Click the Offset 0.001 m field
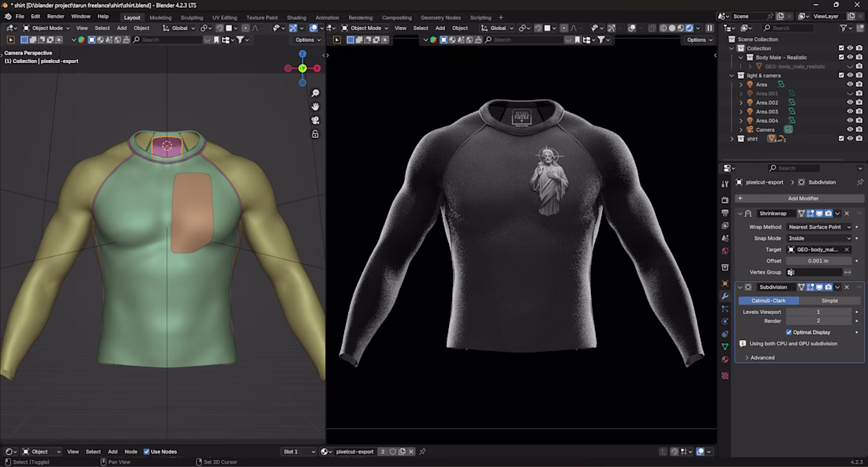Screen dimensions: 868x467 [819, 261]
